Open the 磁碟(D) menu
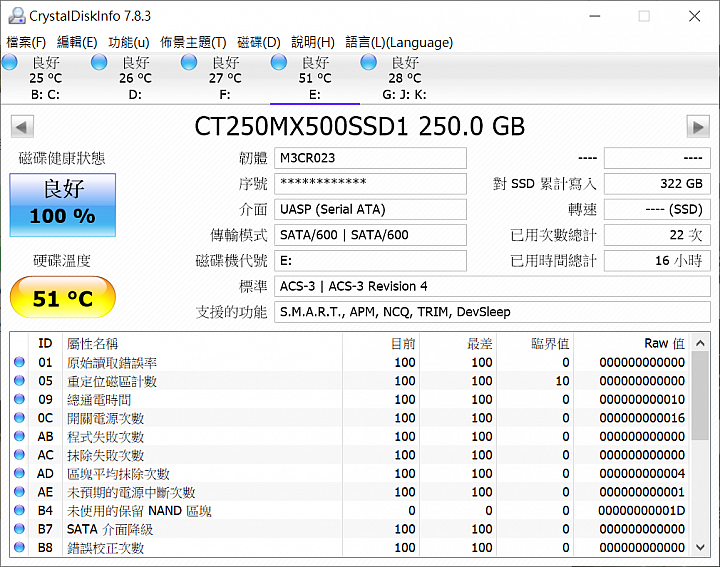 pos(259,42)
